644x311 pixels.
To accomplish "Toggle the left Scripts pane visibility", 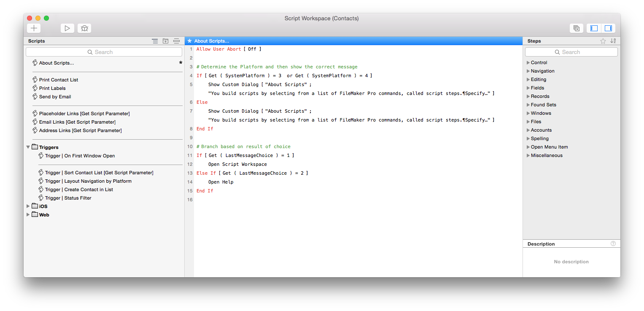I will 594,28.
